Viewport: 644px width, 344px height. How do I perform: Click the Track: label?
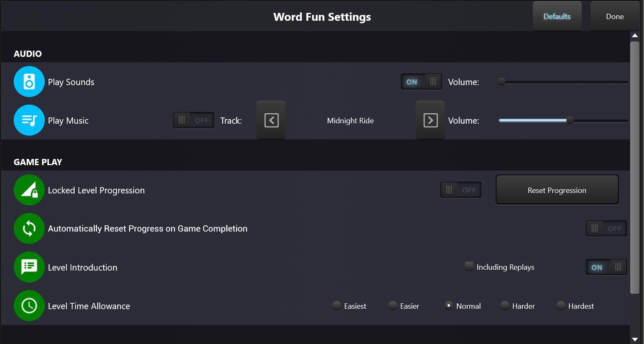(231, 121)
